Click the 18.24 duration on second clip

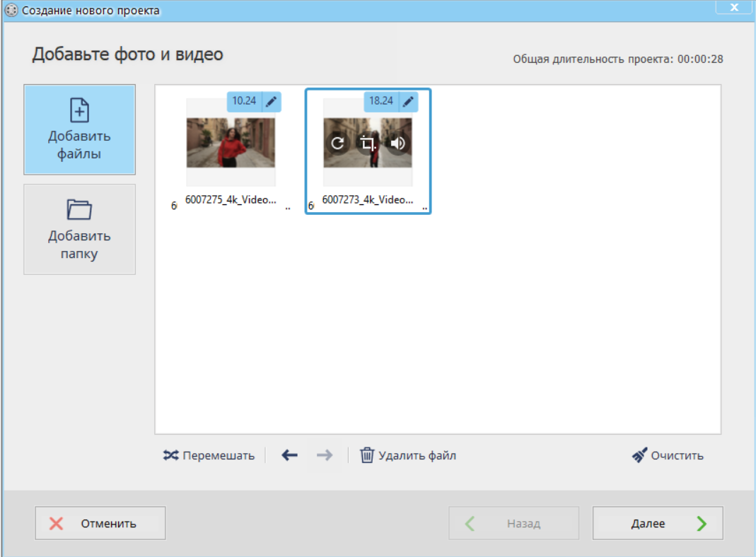pos(381,102)
